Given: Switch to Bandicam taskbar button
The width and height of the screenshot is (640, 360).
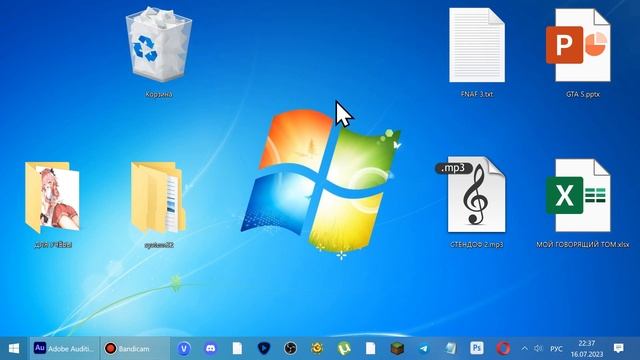Looking at the screenshot, I should click(135, 349).
